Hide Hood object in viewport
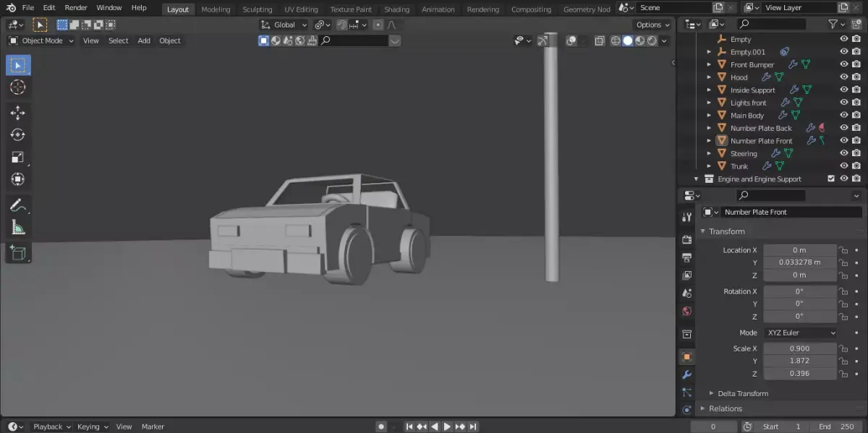This screenshot has height=433, width=868. (843, 77)
